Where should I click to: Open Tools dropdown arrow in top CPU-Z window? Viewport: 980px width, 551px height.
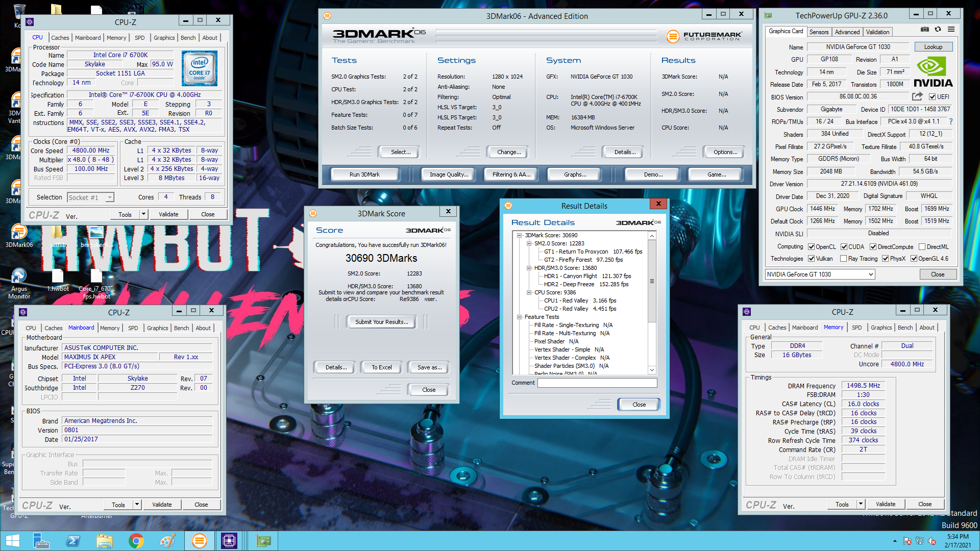143,214
